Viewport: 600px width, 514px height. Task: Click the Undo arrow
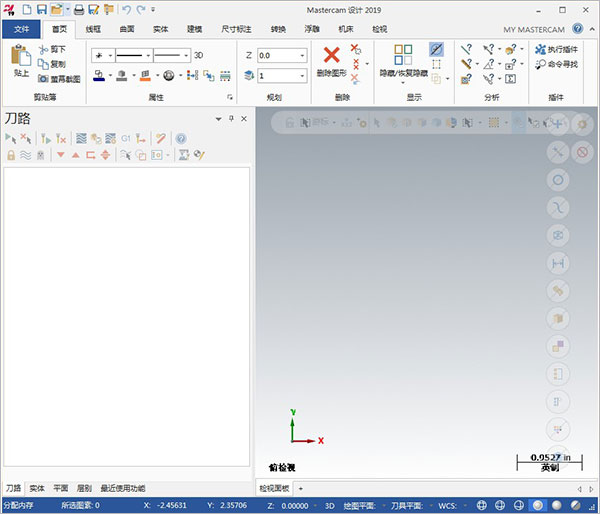[127, 10]
